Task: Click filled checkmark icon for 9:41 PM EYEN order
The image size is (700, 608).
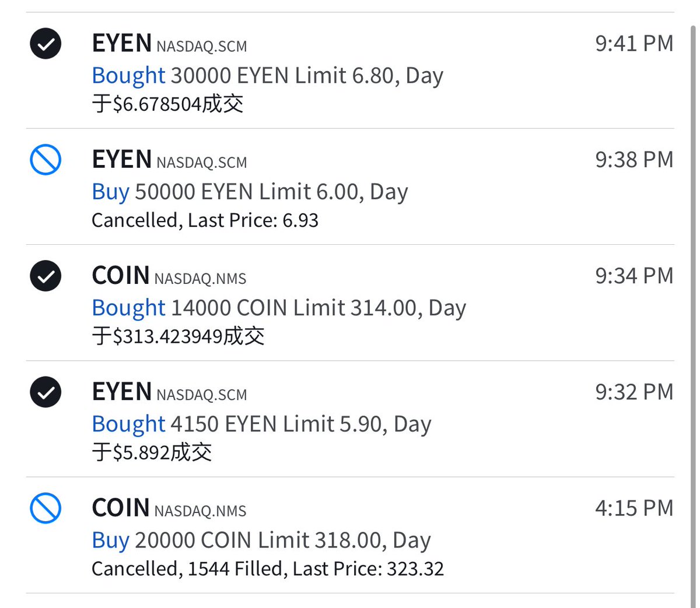Action: (x=45, y=44)
